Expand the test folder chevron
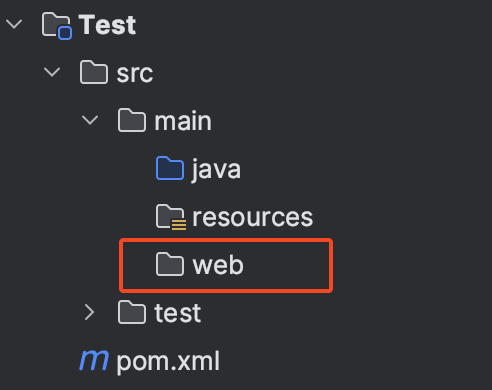This screenshot has height=390, width=492. click(x=89, y=312)
